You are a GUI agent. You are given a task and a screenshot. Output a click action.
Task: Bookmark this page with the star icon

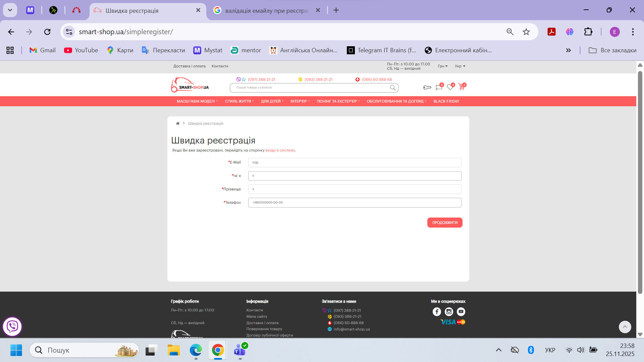coord(526,32)
